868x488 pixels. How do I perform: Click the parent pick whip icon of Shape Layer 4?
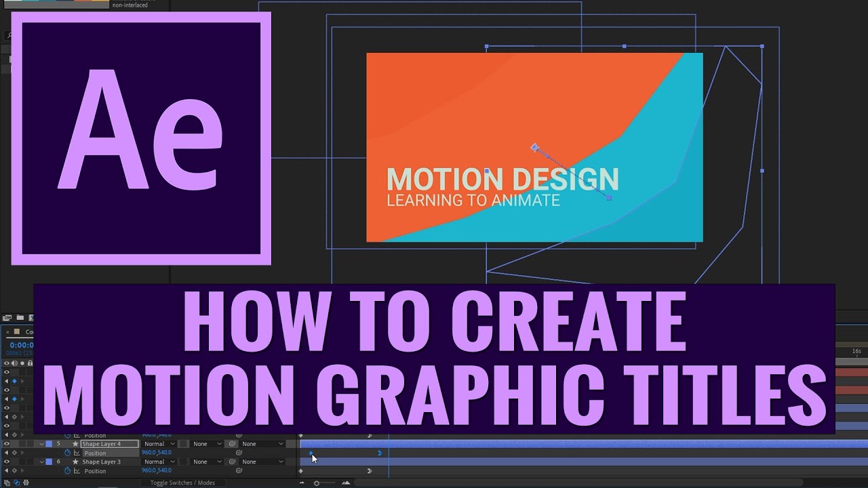tap(232, 444)
